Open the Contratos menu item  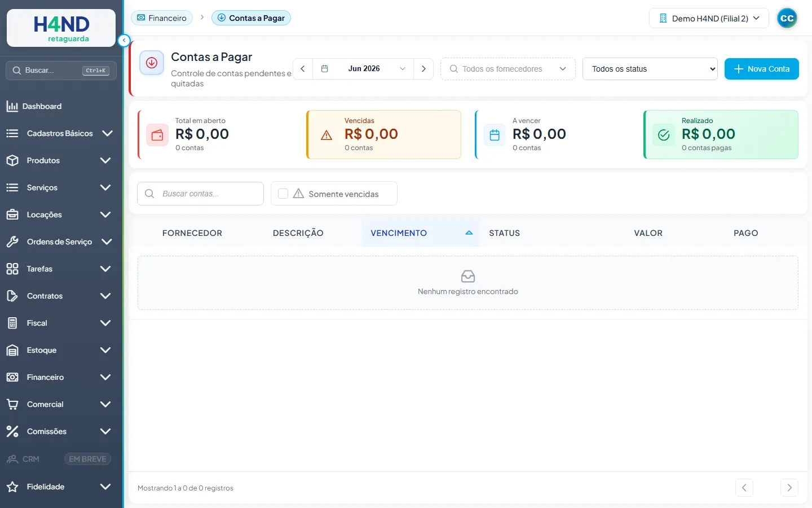[61, 296]
